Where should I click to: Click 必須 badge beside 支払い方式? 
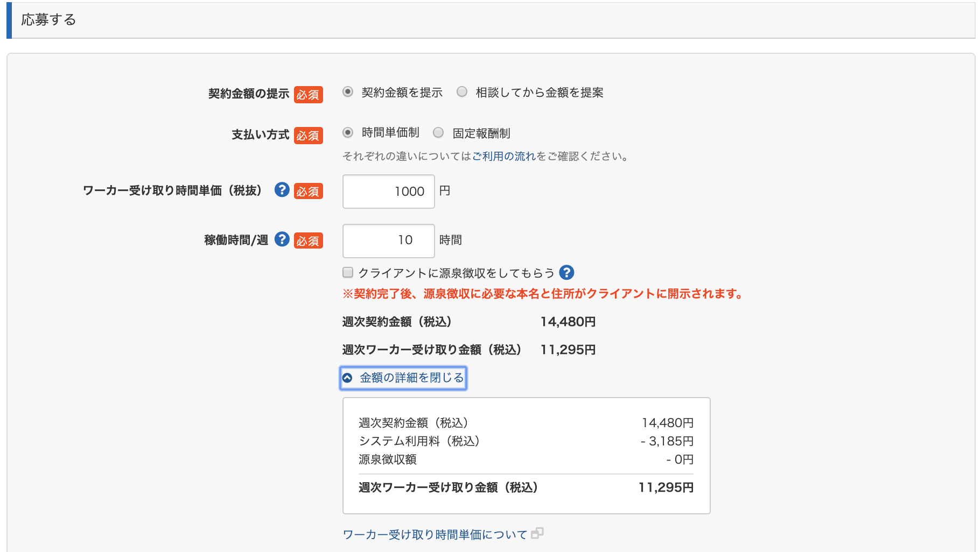point(308,136)
